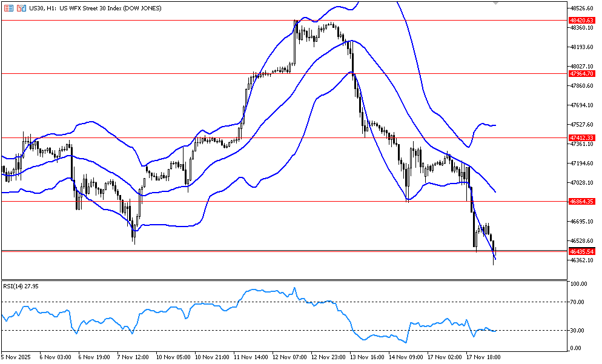Click the 17 Nov 18:00 time axis label

tap(482, 357)
